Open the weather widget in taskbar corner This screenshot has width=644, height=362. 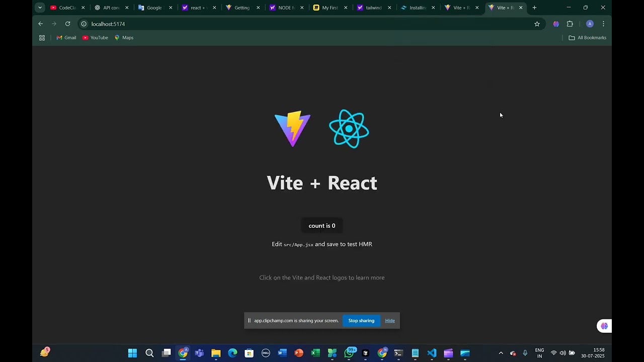coord(45,352)
